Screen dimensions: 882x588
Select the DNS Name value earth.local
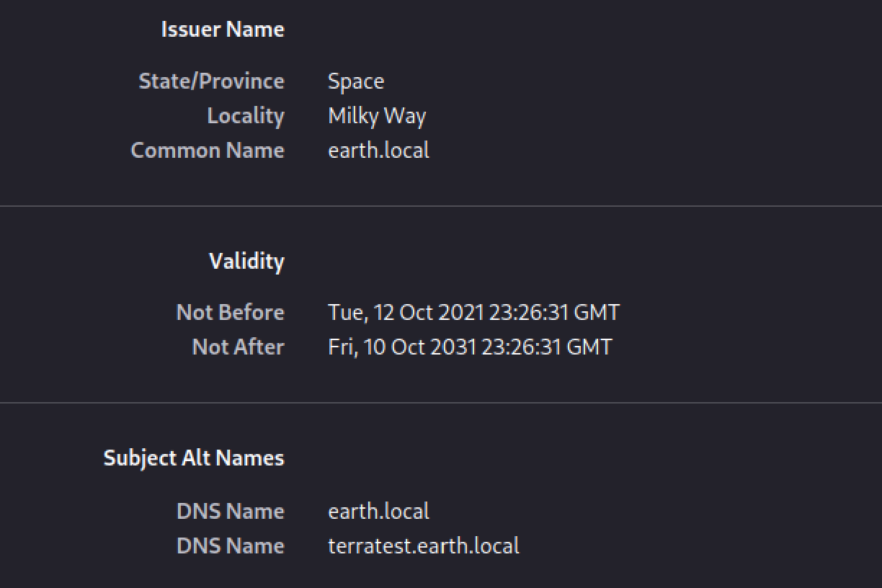click(378, 511)
